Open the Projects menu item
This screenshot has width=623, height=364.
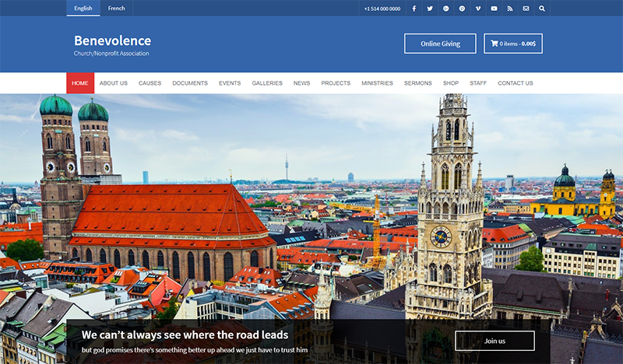tap(336, 83)
